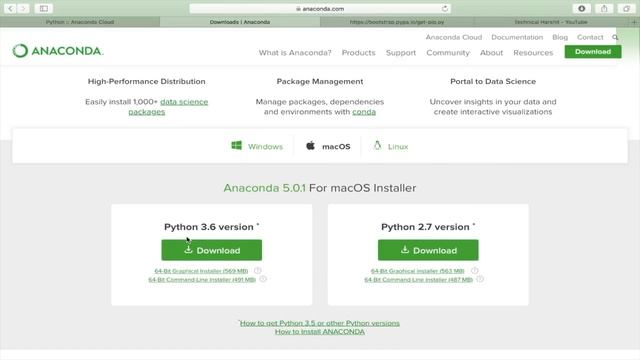Image resolution: width=640 pixels, height=360 pixels.
Task: Open What is Anaconda? menu
Action: pos(295,53)
